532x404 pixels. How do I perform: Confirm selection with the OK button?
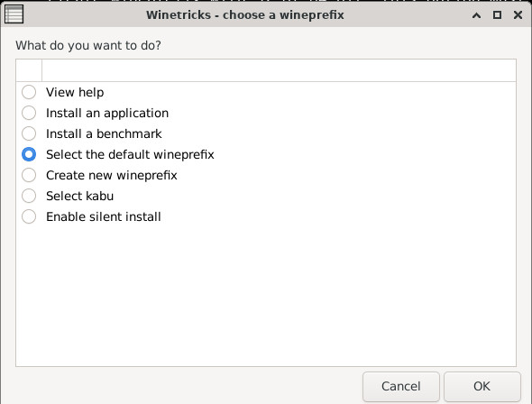[x=482, y=386]
